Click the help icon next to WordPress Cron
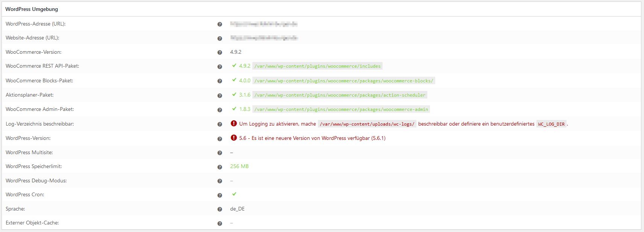The height and width of the screenshot is (232, 644). [220, 195]
